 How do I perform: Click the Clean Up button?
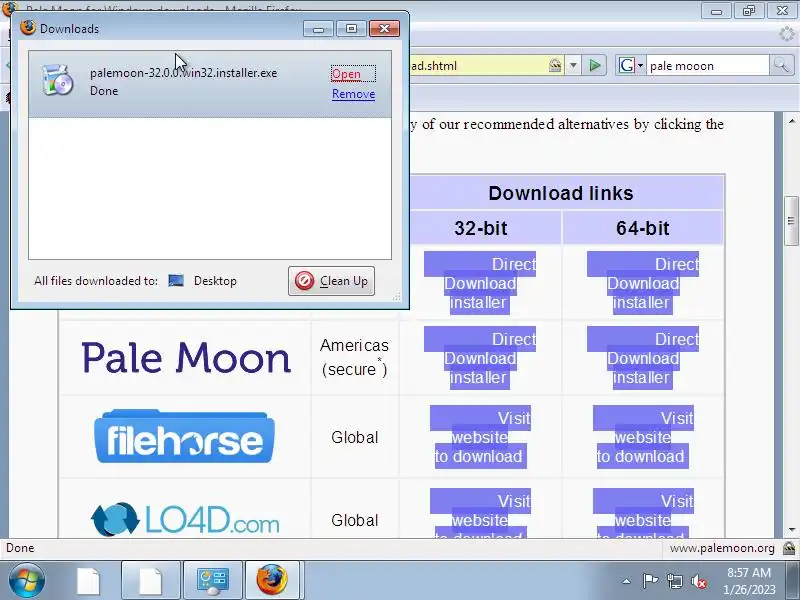click(x=331, y=281)
